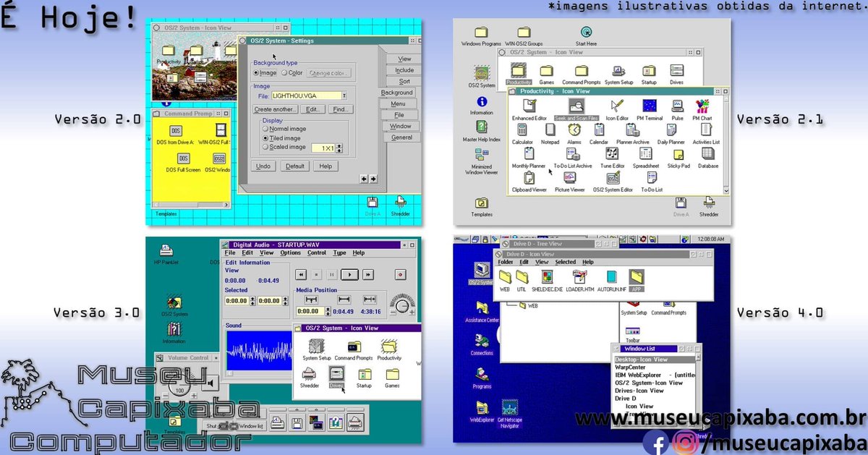Click the red Record button in Digital Audio
This screenshot has width=868, height=455.
pos(399,275)
